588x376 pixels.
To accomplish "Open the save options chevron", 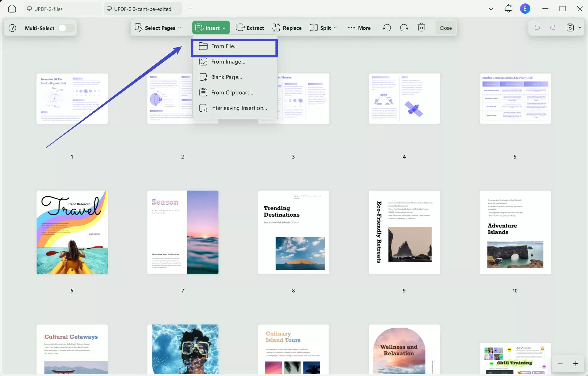I will pos(581,27).
